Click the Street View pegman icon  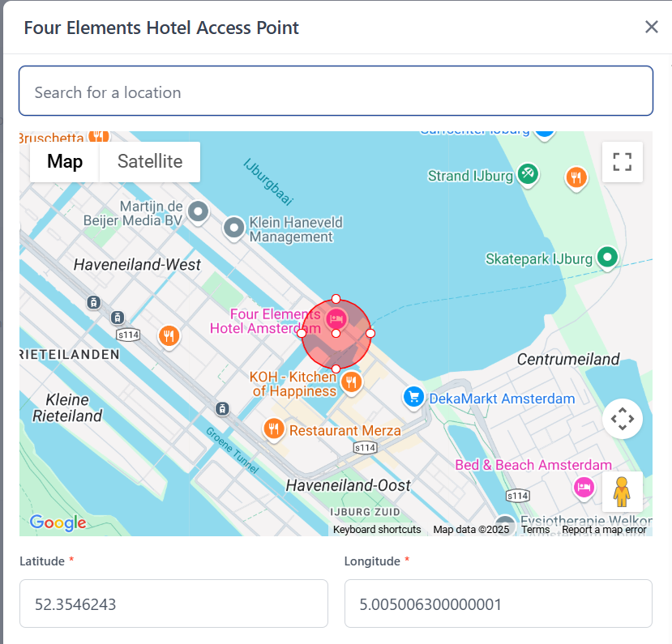click(x=622, y=492)
